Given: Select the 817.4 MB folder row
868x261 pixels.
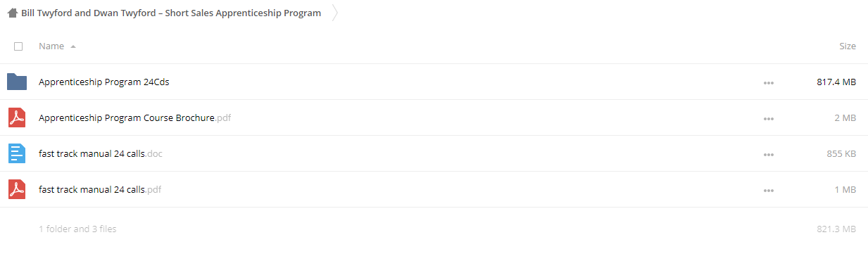Looking at the screenshot, I should pos(434,82).
